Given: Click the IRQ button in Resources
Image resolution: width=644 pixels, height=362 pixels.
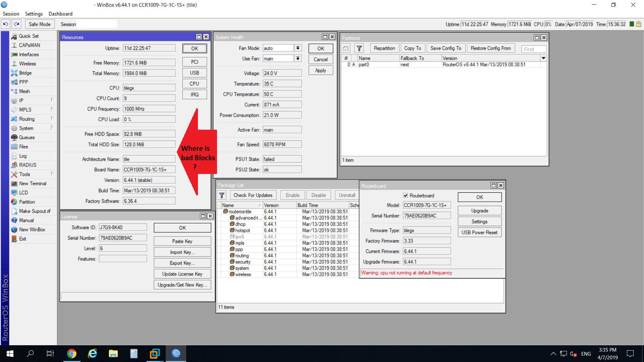Looking at the screenshot, I should coord(195,95).
